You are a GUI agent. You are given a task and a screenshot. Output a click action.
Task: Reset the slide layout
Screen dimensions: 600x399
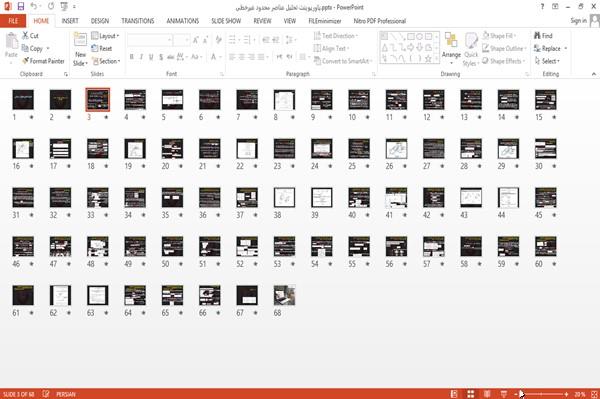coord(102,48)
